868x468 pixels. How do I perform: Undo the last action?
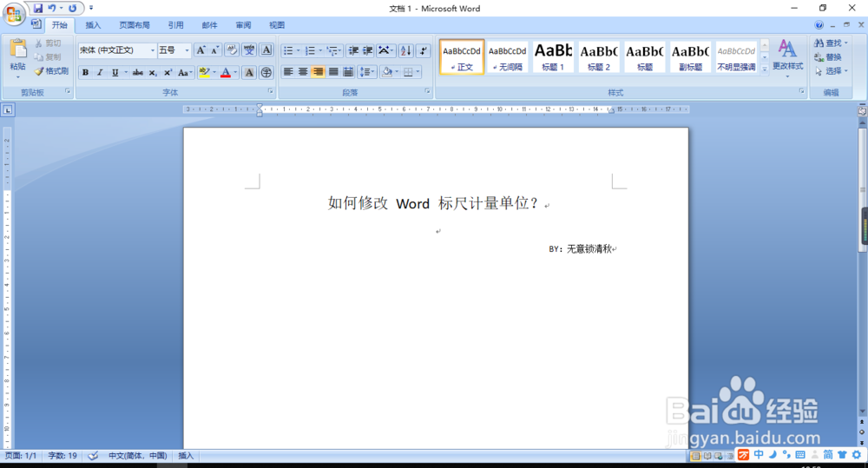pyautogui.click(x=51, y=9)
